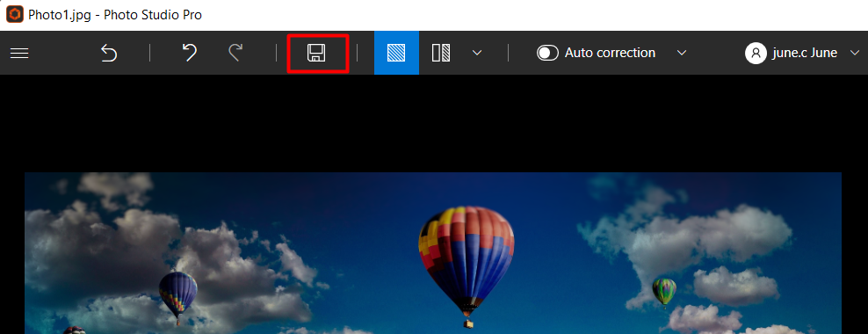Open the hamburger menu

[19, 53]
